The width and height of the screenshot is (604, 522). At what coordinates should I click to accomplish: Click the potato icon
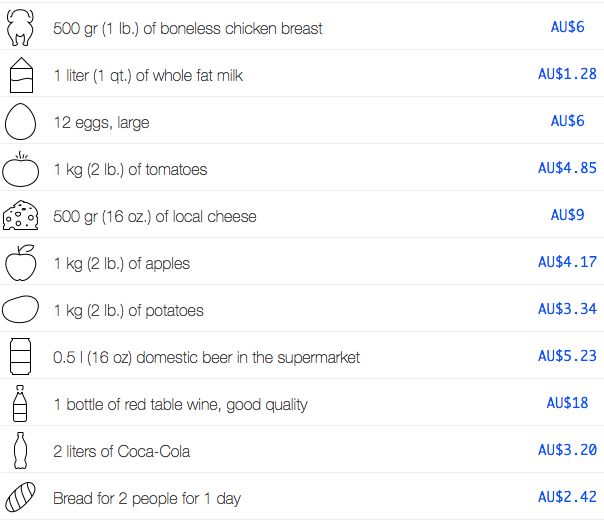point(20,309)
